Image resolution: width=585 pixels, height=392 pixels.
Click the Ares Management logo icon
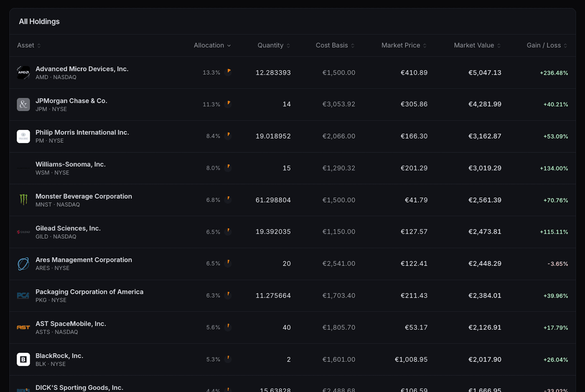coord(23,264)
